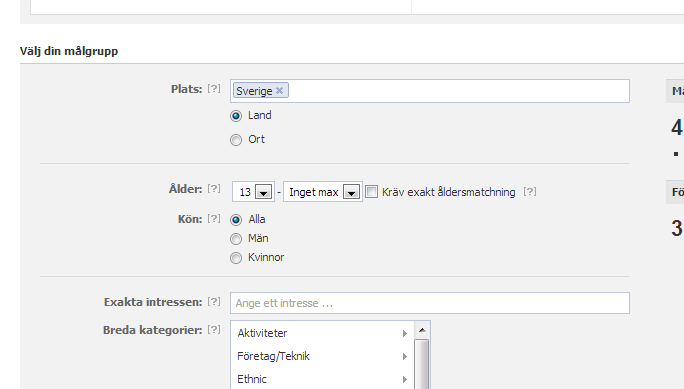Screen dimensions: 684x389
Task: Select the Ort radio button
Action: pyautogui.click(x=236, y=140)
